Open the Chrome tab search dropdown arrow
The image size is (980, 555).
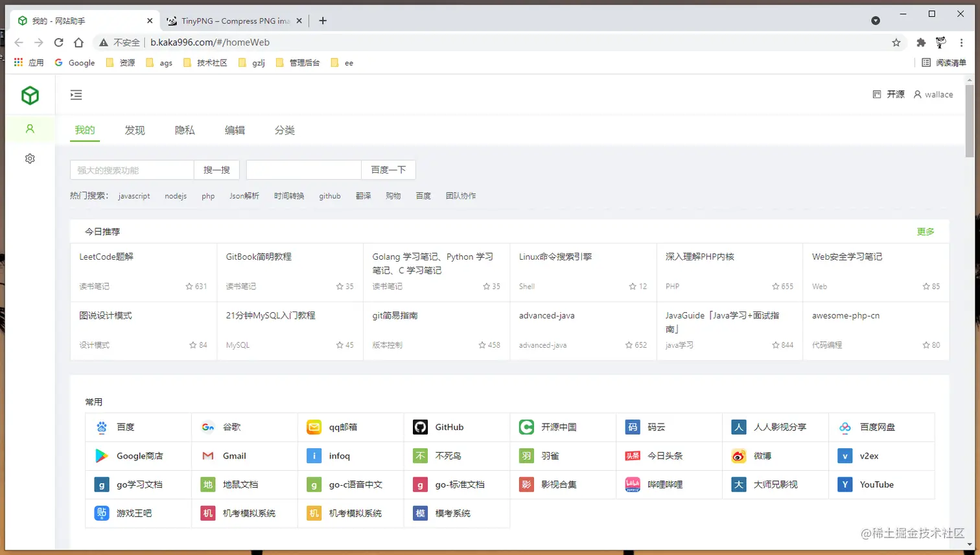coord(876,21)
